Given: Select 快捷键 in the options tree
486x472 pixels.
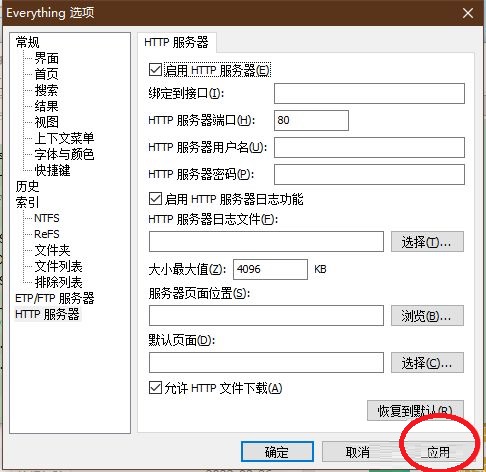Looking at the screenshot, I should pyautogui.click(x=53, y=170).
